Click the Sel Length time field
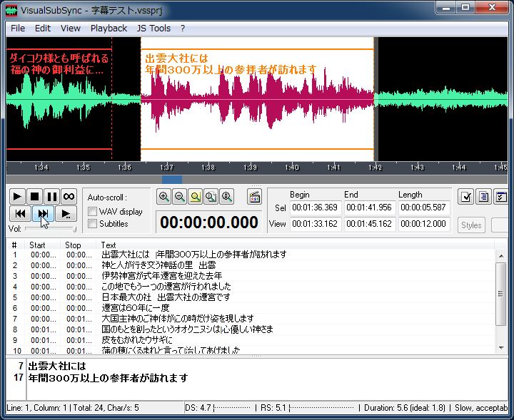Viewport: 514px width, 420px height. click(423, 208)
